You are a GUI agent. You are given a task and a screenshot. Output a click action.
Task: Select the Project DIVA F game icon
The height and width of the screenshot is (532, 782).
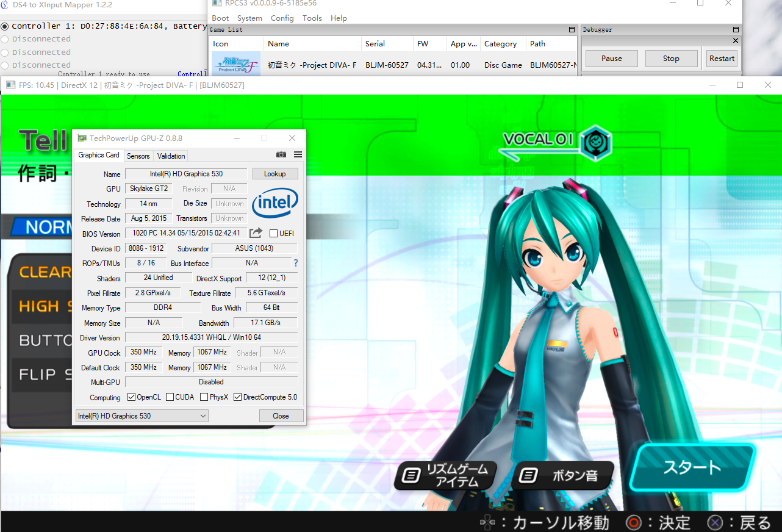(236, 65)
